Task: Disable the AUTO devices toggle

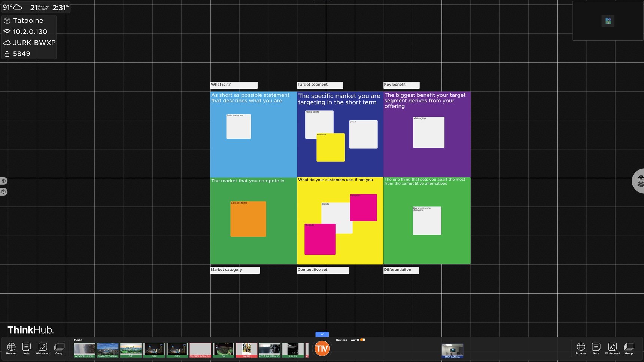Action: click(x=362, y=340)
